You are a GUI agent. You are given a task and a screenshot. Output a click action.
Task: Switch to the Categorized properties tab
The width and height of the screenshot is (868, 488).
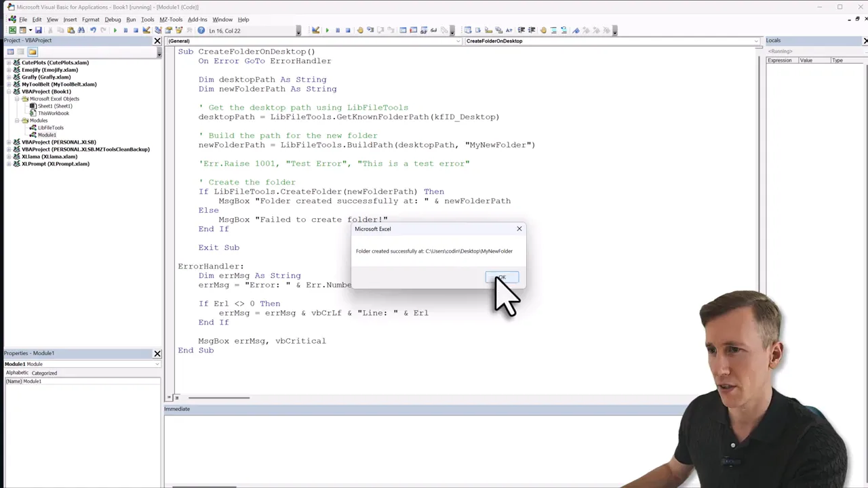[x=44, y=373]
